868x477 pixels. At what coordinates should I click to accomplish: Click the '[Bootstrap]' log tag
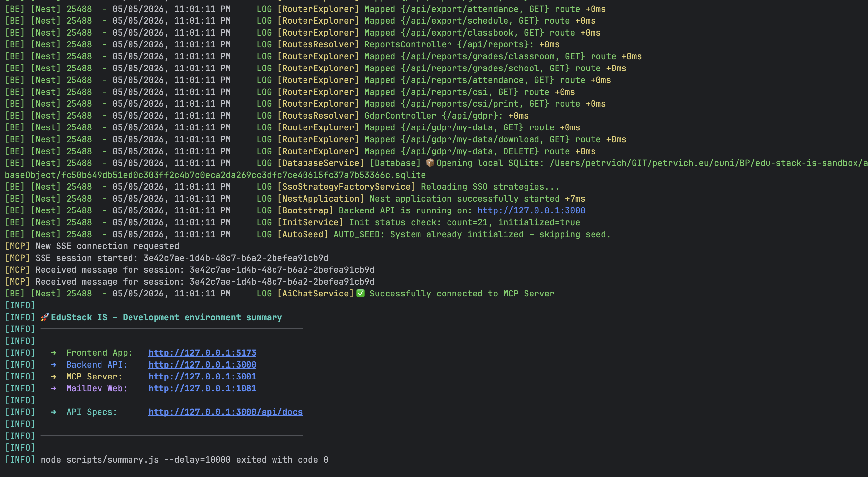pyautogui.click(x=305, y=210)
